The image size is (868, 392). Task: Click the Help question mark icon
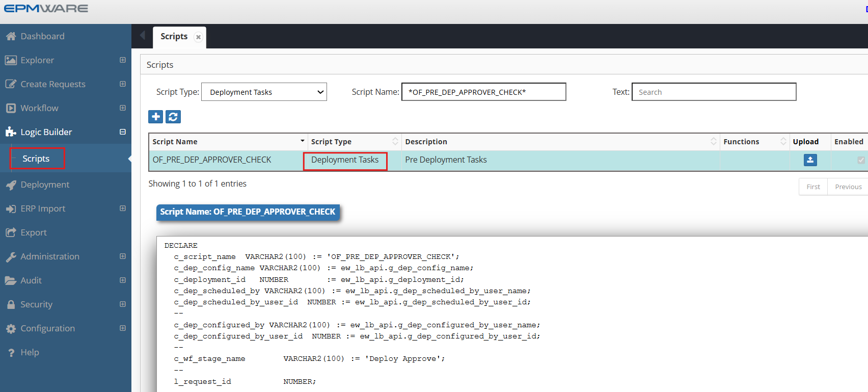click(11, 353)
